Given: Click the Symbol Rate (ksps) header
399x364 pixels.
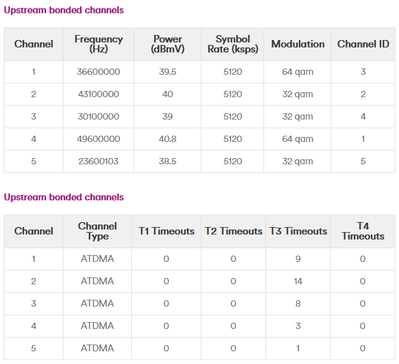Looking at the screenshot, I should pyautogui.click(x=233, y=44).
